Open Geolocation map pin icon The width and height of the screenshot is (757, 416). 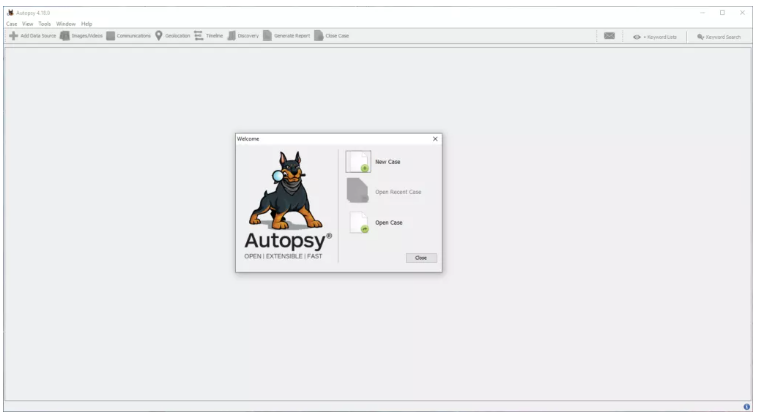coord(158,36)
